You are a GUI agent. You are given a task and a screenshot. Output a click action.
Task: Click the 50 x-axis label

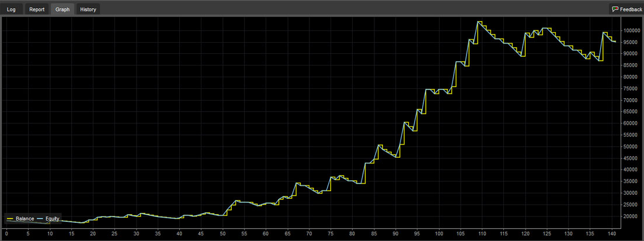[222, 233]
